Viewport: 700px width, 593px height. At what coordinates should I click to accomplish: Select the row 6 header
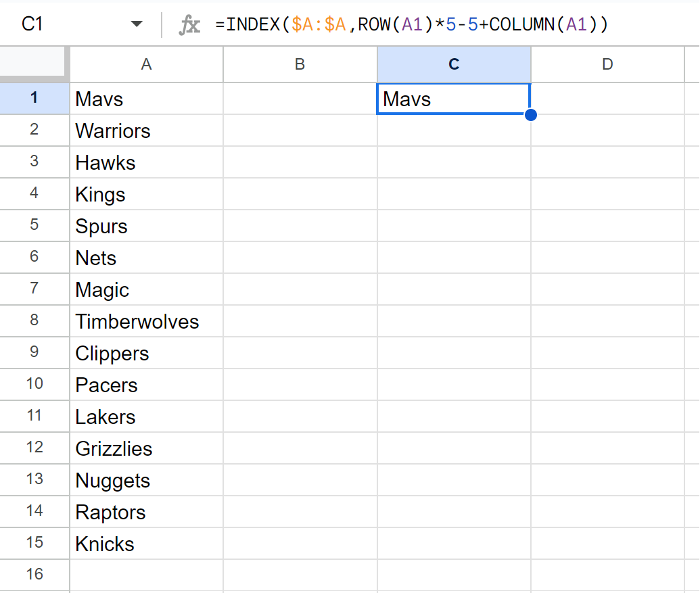click(x=34, y=257)
